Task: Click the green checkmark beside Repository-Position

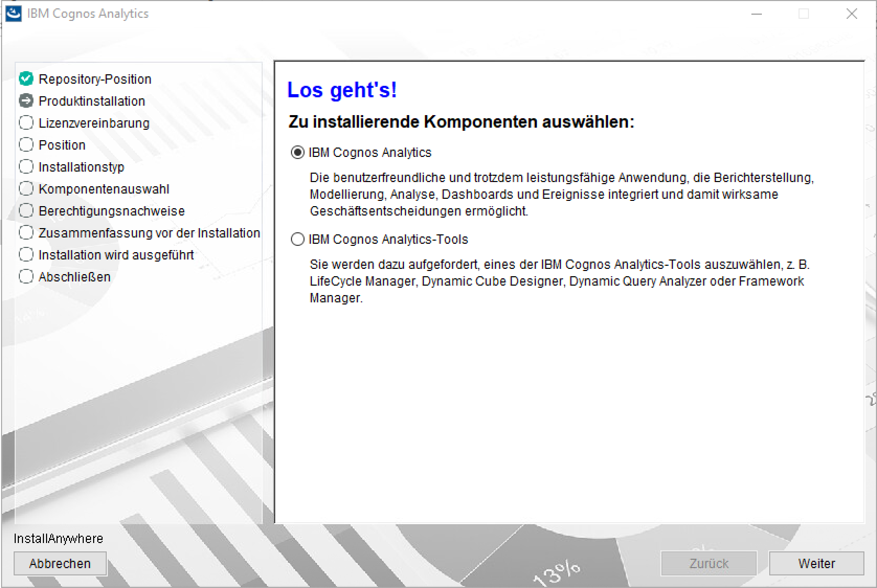Action: click(26, 79)
